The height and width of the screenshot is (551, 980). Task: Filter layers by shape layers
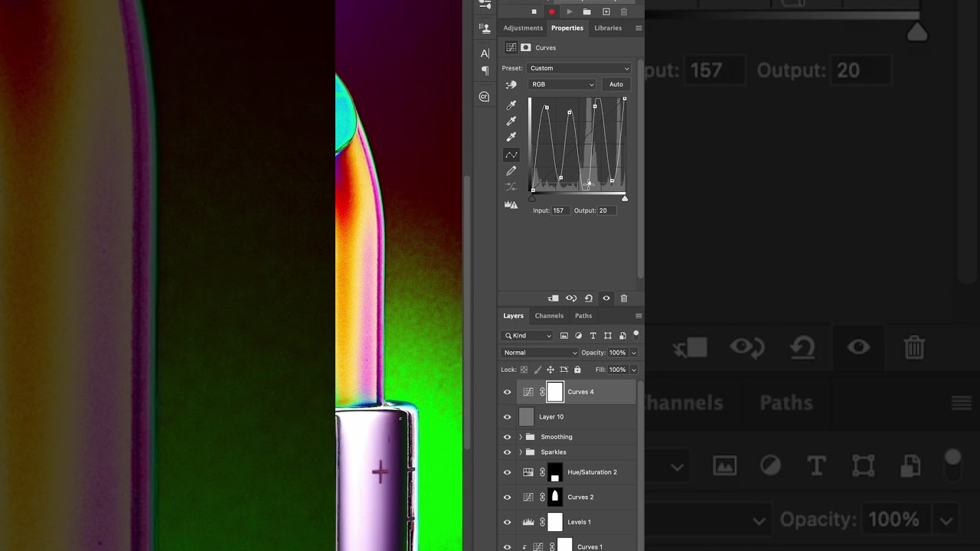tap(608, 336)
